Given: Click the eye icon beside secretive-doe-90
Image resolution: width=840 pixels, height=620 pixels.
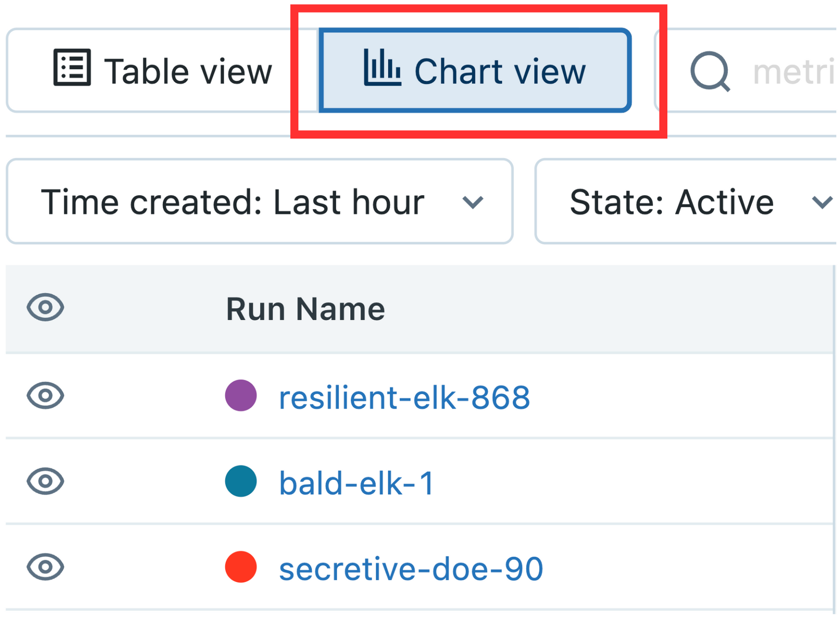Looking at the screenshot, I should (x=45, y=567).
